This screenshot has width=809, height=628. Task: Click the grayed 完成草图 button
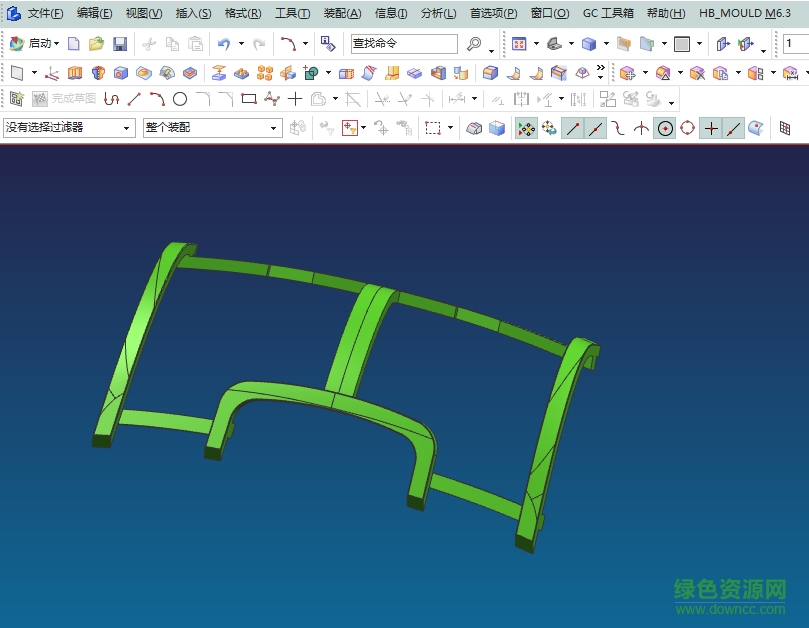(62, 99)
